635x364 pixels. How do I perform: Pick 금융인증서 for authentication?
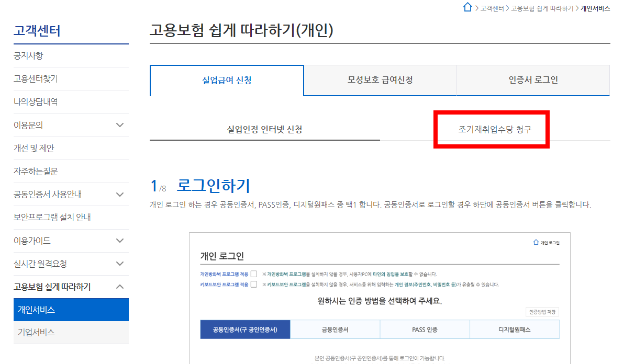pyautogui.click(x=335, y=329)
